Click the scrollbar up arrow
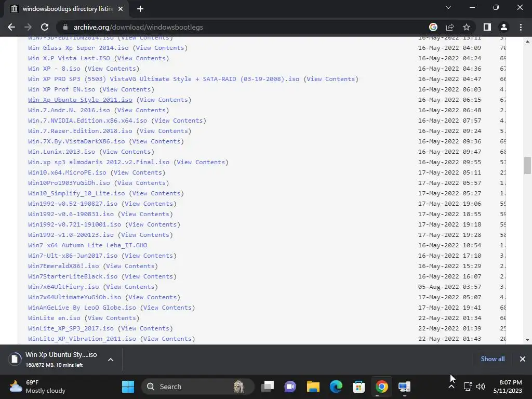 (x=527, y=42)
